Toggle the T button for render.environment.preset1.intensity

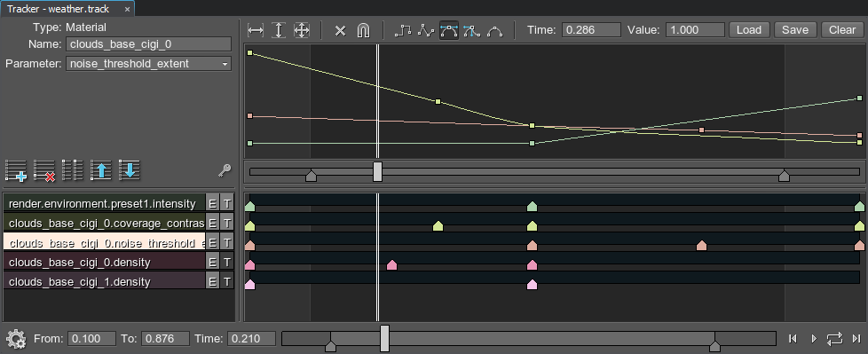tap(227, 203)
